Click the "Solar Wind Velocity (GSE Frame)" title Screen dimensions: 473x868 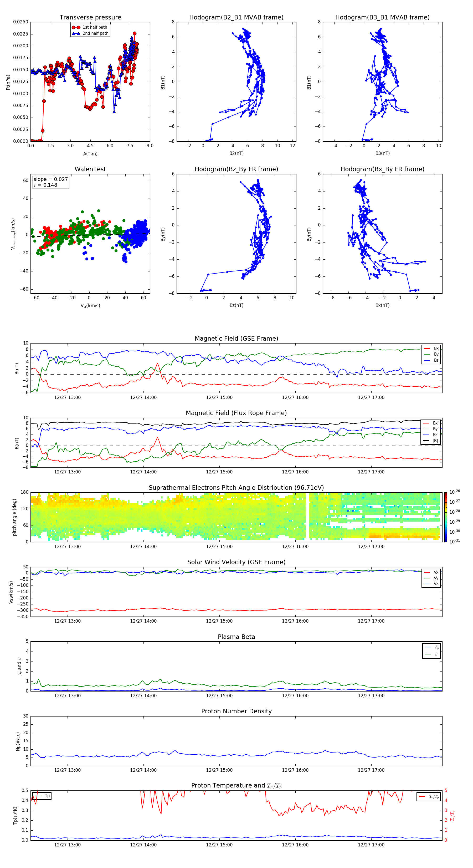pyautogui.click(x=236, y=562)
